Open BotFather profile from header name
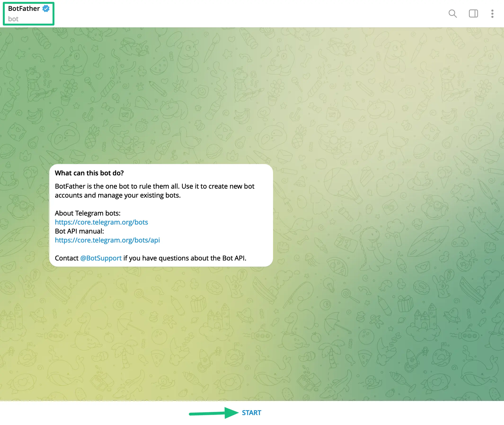The width and height of the screenshot is (504, 425). tap(24, 9)
